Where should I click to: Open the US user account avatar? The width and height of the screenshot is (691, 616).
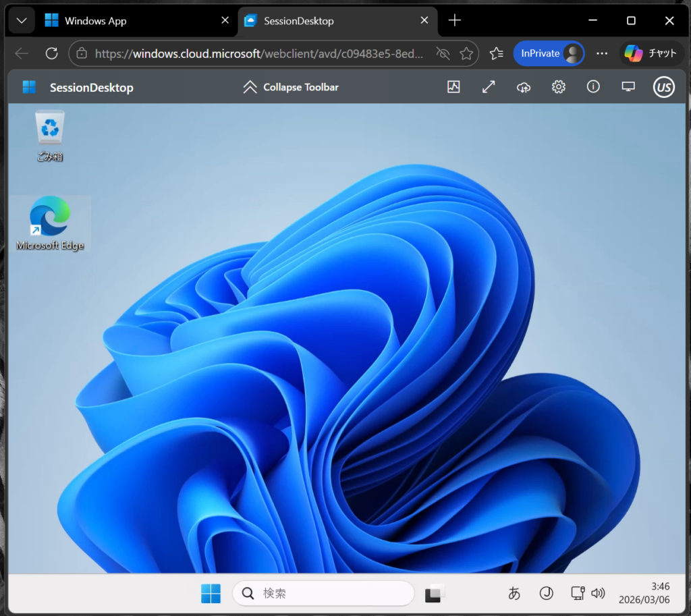[x=664, y=87]
